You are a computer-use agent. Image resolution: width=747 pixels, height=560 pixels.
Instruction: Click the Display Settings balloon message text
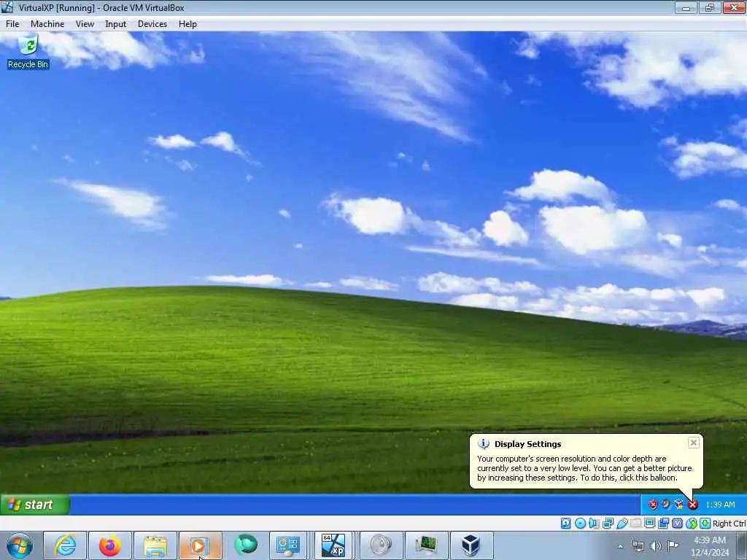point(584,468)
